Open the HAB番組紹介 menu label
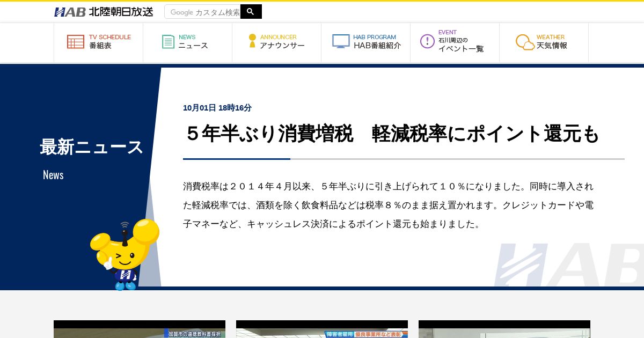Viewport: 644px width, 338px height. coord(377,46)
